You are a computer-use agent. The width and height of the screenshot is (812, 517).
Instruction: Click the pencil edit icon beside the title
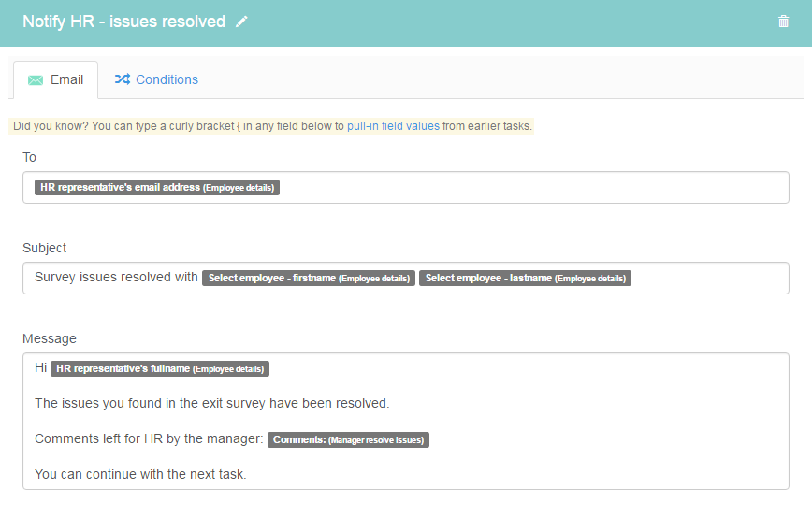(x=241, y=22)
